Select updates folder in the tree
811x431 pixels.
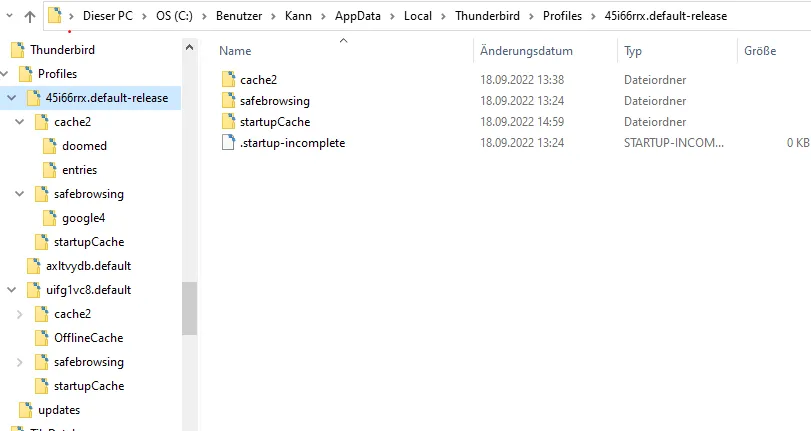pos(59,410)
